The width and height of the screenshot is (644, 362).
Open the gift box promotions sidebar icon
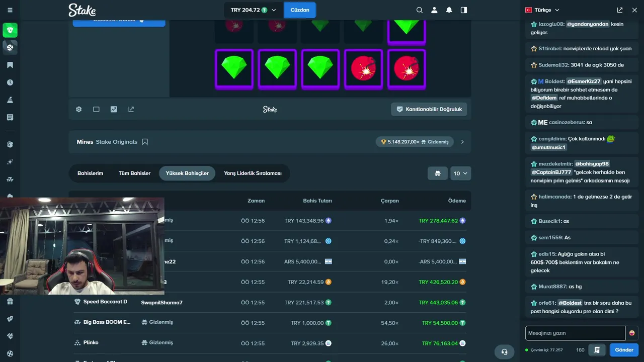[10, 301]
